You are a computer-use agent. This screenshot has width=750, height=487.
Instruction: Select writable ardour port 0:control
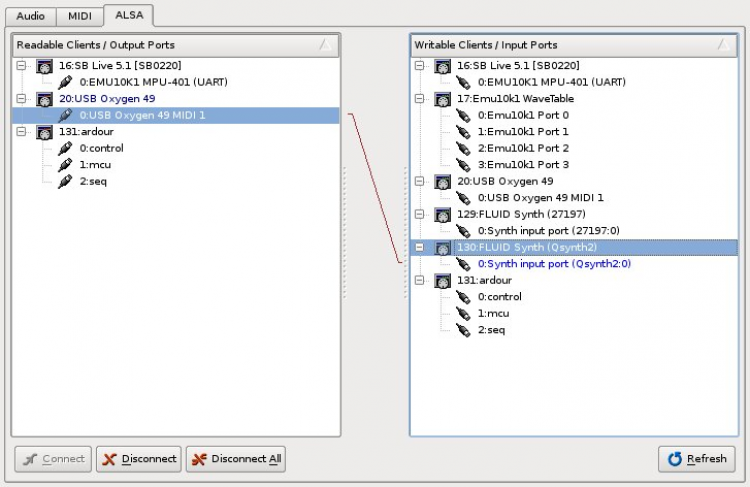point(500,297)
